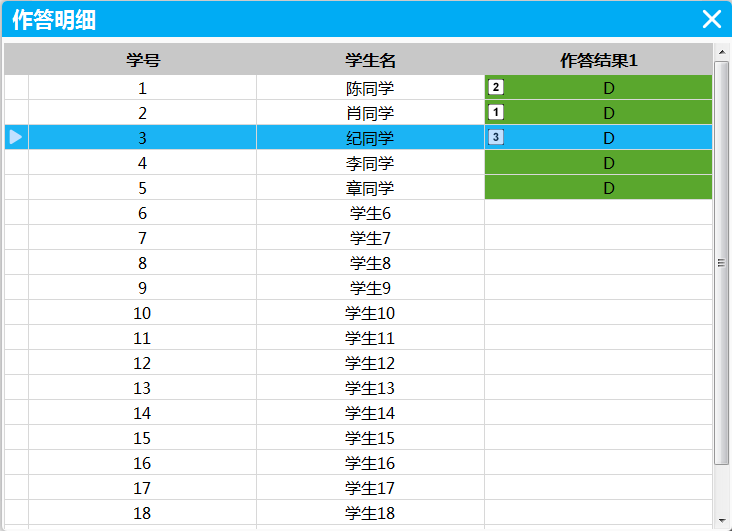
Task: Click student number 15 cell
Action: pyautogui.click(x=143, y=438)
